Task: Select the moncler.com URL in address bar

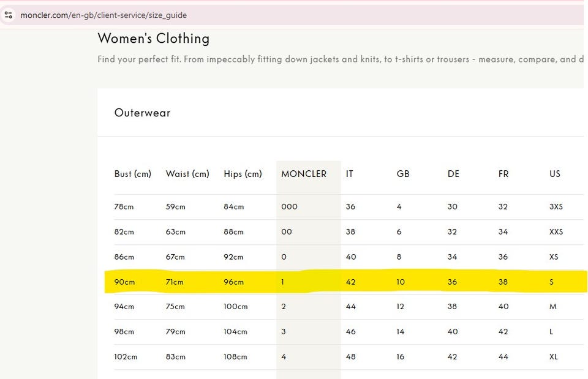Action: point(104,15)
